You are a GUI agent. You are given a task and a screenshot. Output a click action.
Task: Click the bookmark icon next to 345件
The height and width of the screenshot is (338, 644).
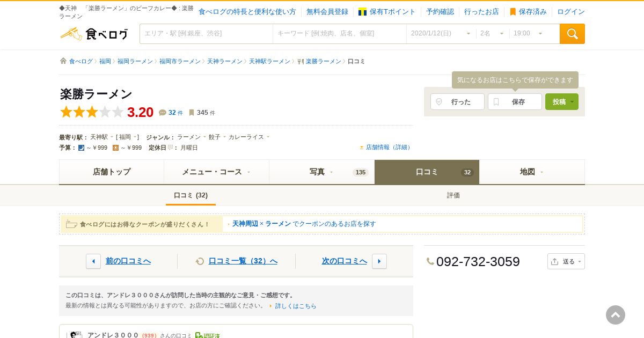click(192, 113)
